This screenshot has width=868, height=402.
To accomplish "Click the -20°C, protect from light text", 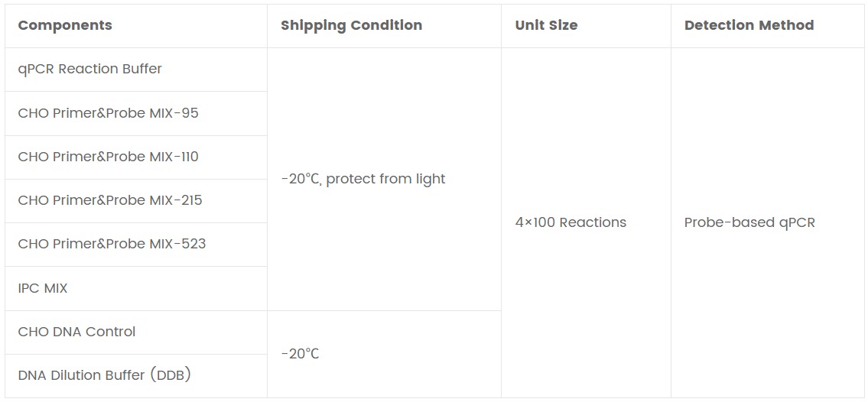I will 363,179.
